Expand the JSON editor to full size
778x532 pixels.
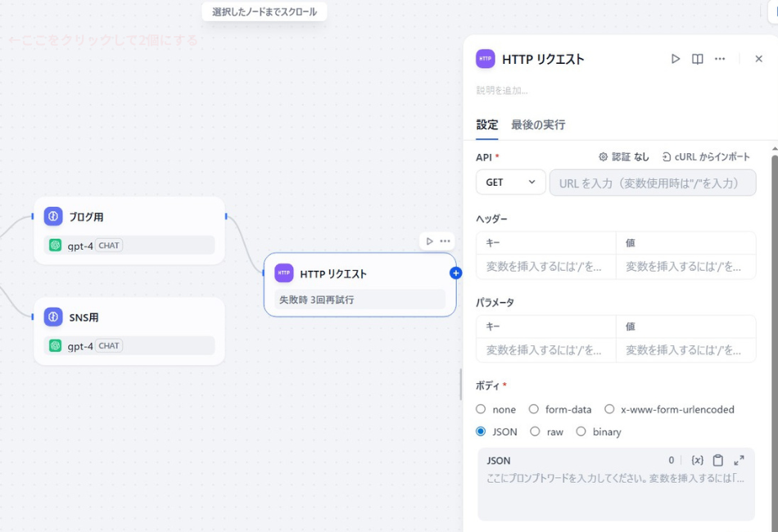(739, 461)
